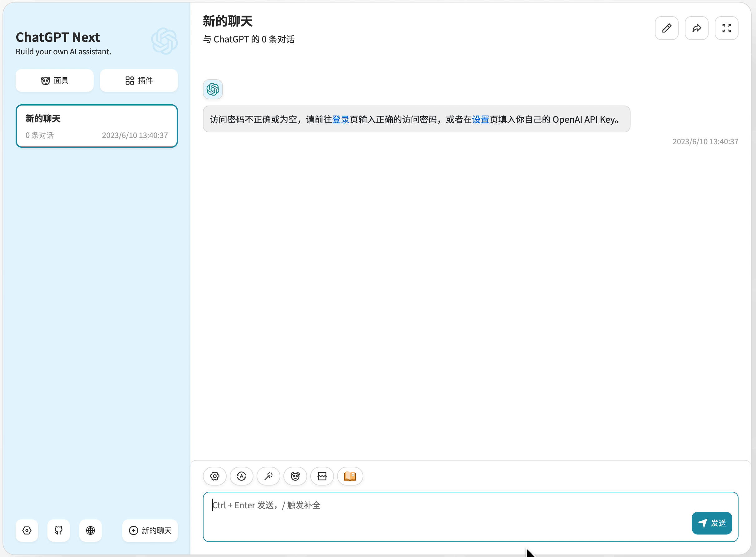Open the 面具 masks page
The width and height of the screenshot is (756, 557).
pos(55,81)
